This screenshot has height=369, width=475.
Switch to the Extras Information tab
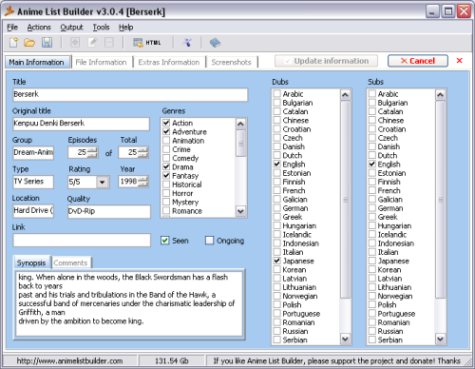pyautogui.click(x=169, y=62)
